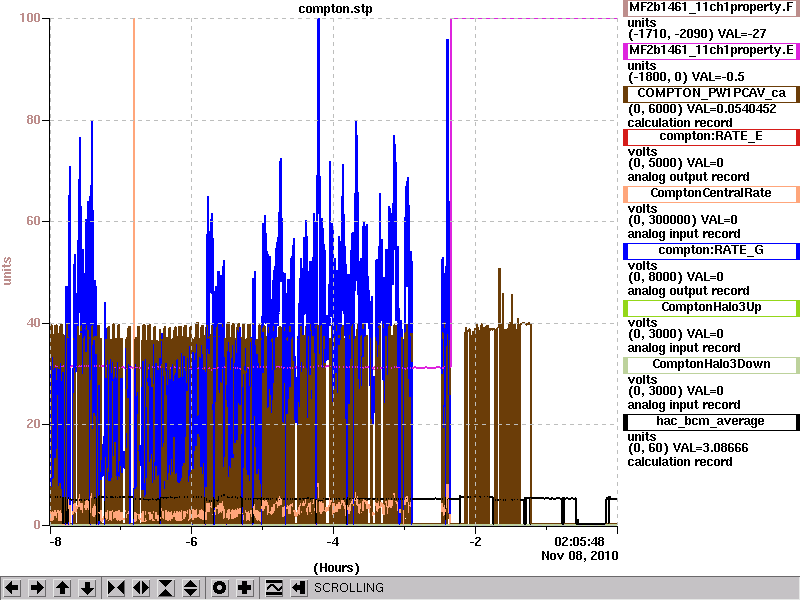Click the waveform graph-mode toolbar icon

pyautogui.click(x=274, y=588)
